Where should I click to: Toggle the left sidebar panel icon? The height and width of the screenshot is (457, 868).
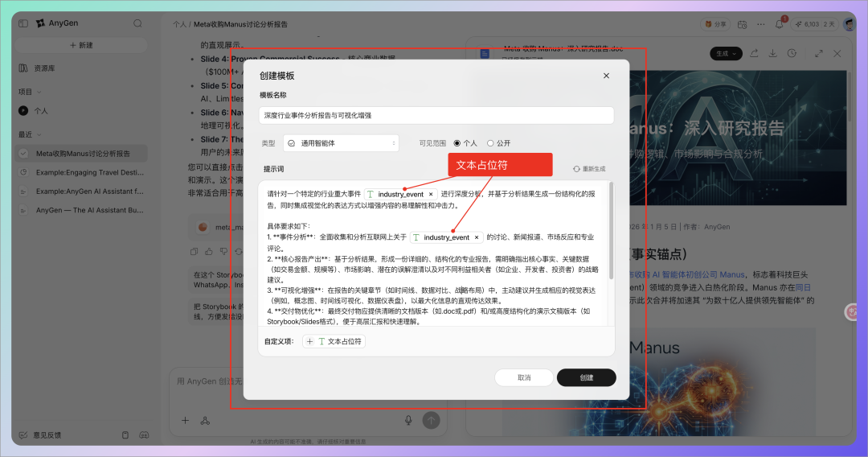click(x=23, y=23)
